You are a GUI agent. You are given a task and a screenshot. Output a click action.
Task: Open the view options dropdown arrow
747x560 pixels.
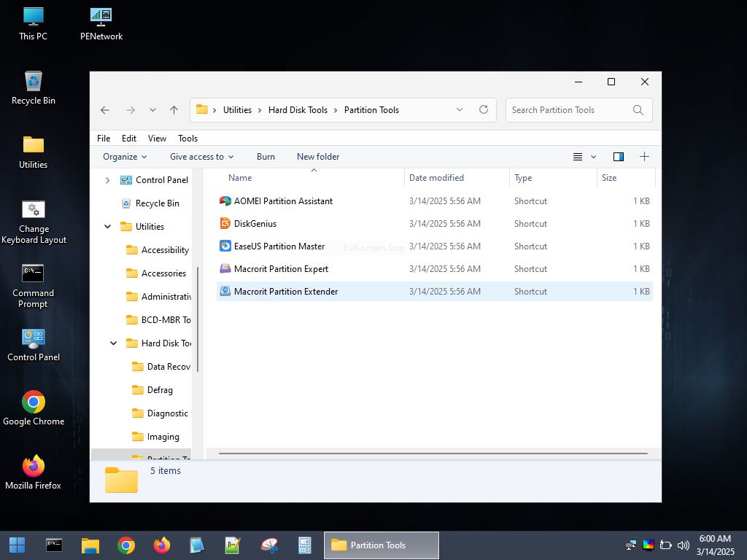(593, 157)
